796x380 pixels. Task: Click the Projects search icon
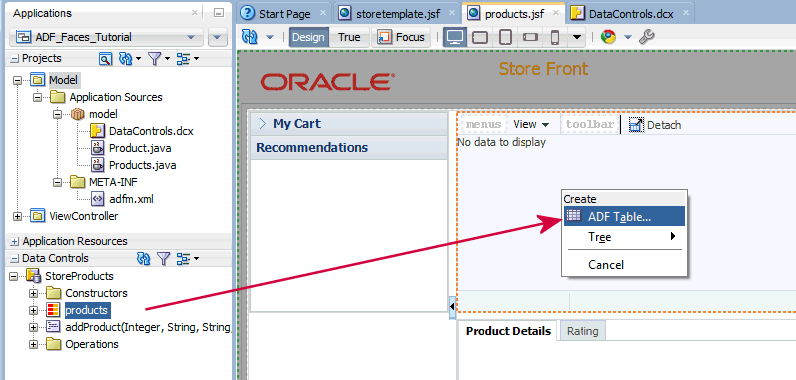pyautogui.click(x=105, y=59)
